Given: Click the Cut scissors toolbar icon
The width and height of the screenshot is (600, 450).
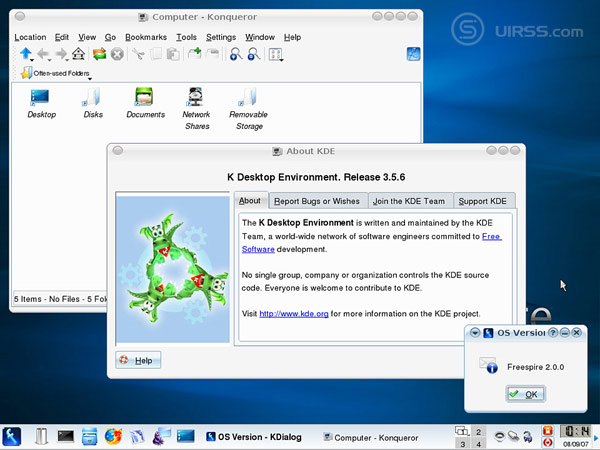Looking at the screenshot, I should point(138,54).
